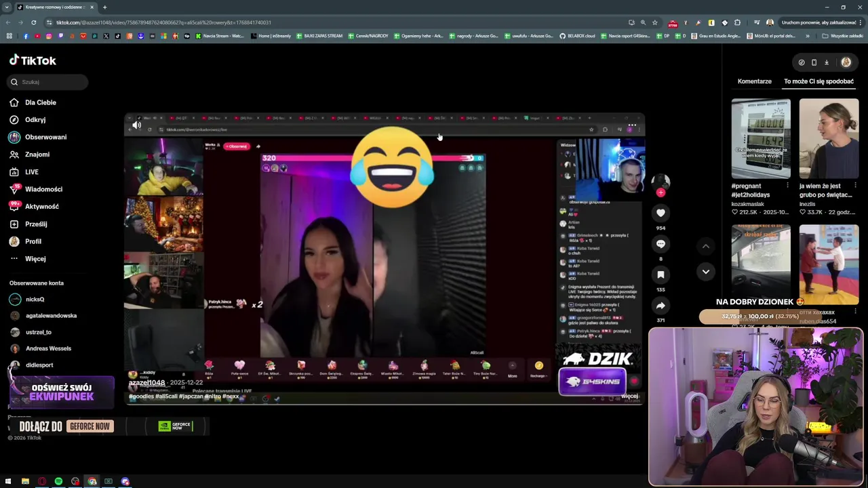The height and width of the screenshot is (488, 868).
Task: Open Chrome extensions puzzle icon
Action: point(738,22)
